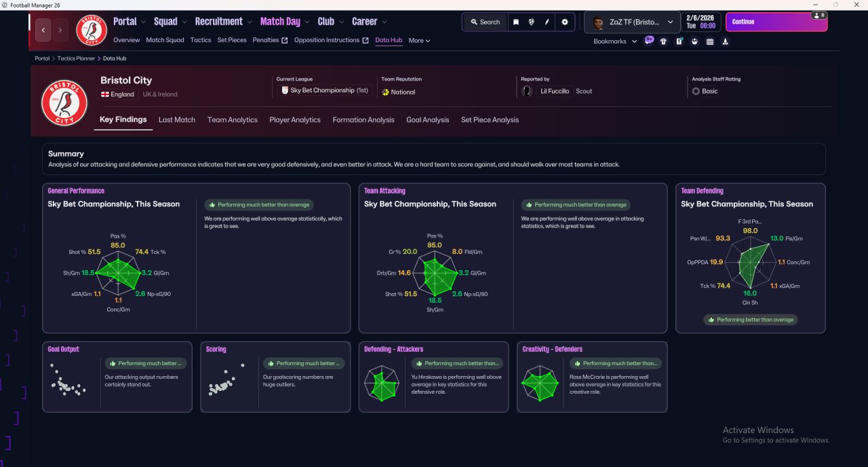This screenshot has height=467, width=868.
Task: Click the Penalties external link icon
Action: tap(285, 40)
